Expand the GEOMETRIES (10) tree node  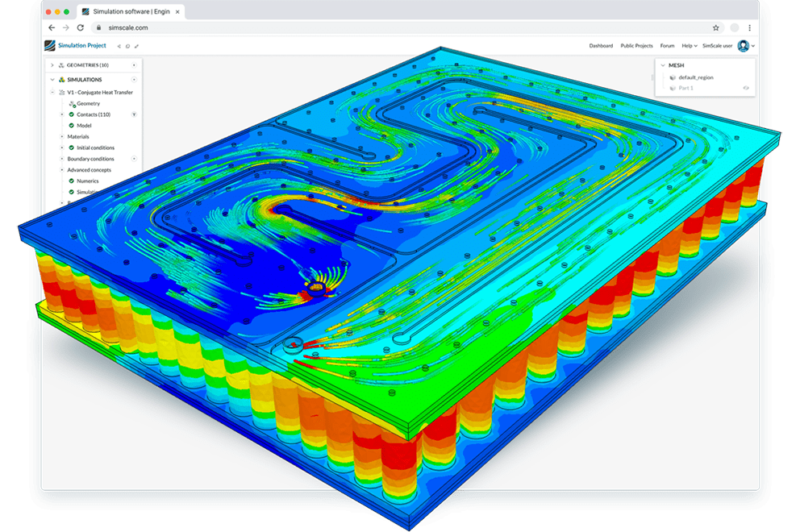tap(52, 65)
